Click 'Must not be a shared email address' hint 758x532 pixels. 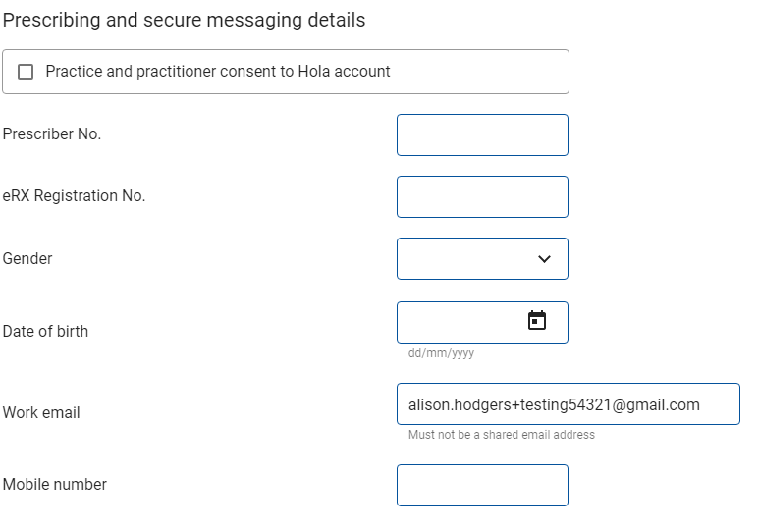tap(502, 435)
